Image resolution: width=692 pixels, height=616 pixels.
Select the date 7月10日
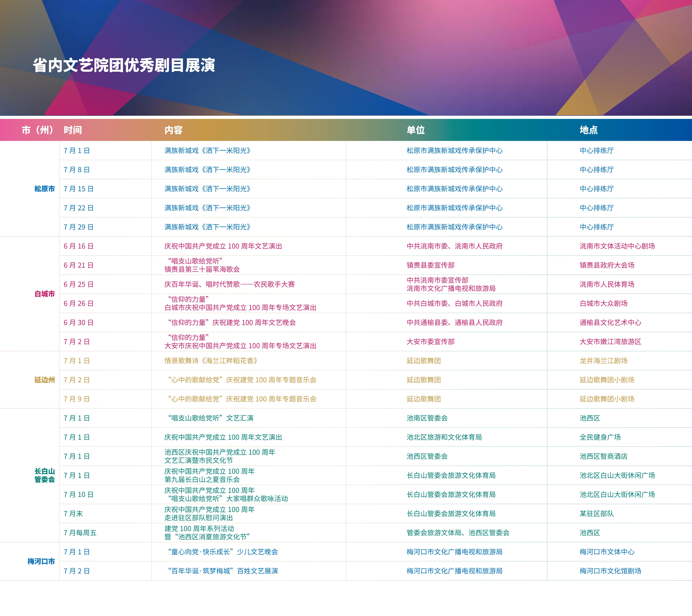click(79, 494)
